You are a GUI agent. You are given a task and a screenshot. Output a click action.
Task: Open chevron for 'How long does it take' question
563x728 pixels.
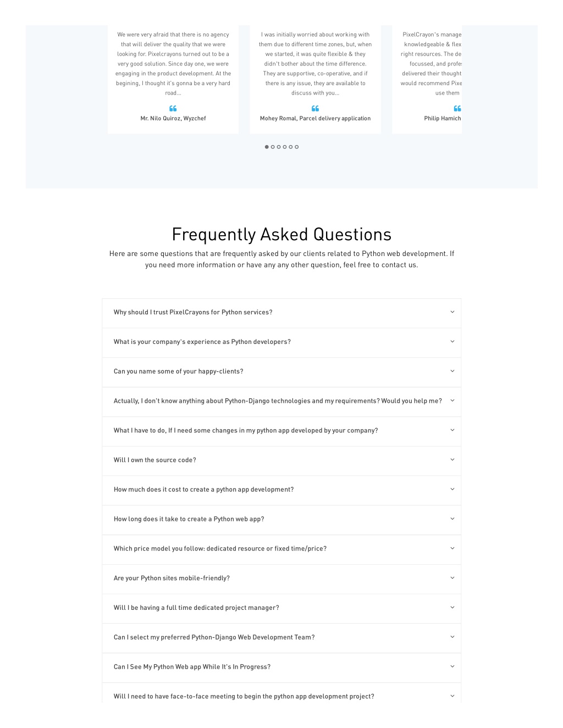452,519
